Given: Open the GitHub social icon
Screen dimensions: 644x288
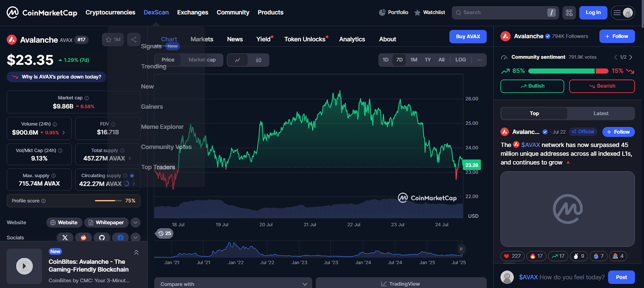Looking at the screenshot, I should (x=102, y=238).
